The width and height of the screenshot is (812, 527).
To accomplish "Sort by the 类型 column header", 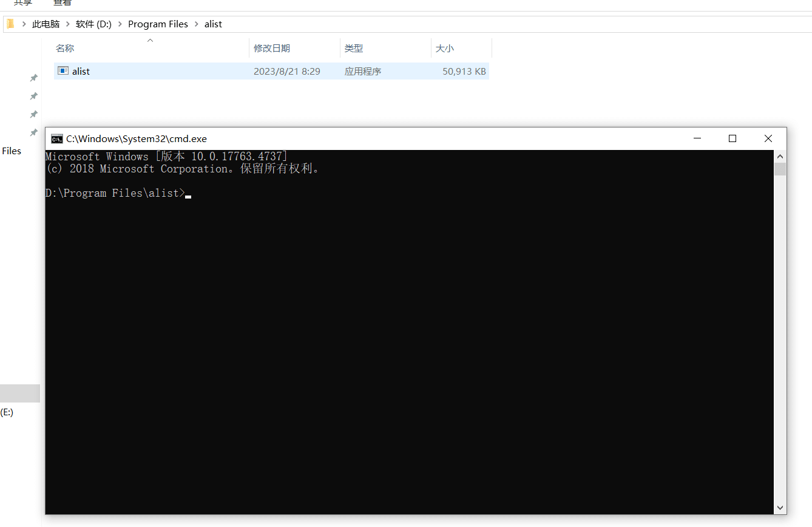I will (x=353, y=49).
